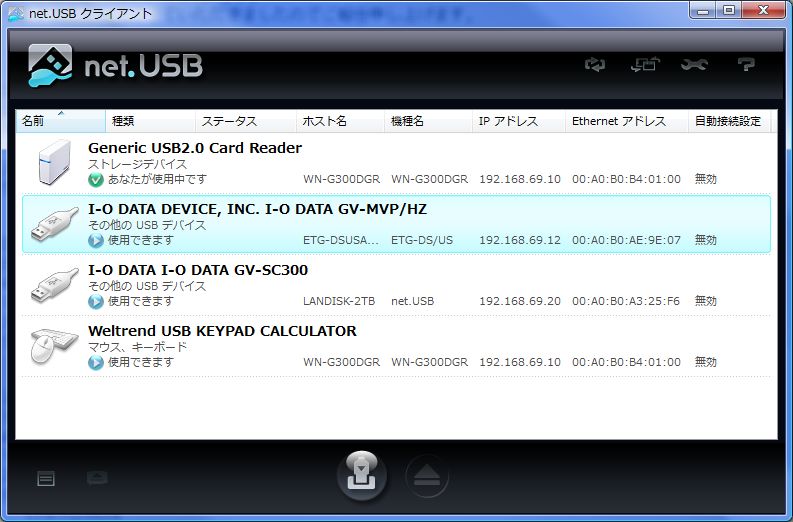Screen dimensions: 793x522
Task: Click IP address 192.168.69.20
Action: pyautogui.click(x=520, y=301)
